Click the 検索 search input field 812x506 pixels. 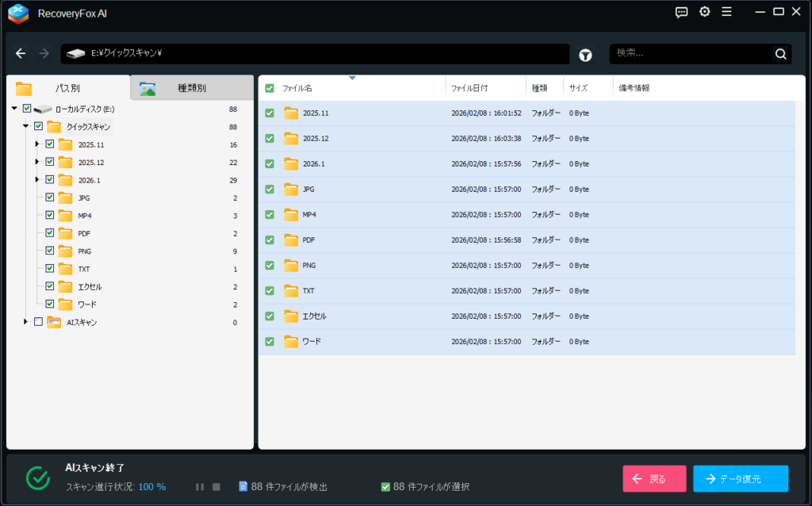coord(690,54)
